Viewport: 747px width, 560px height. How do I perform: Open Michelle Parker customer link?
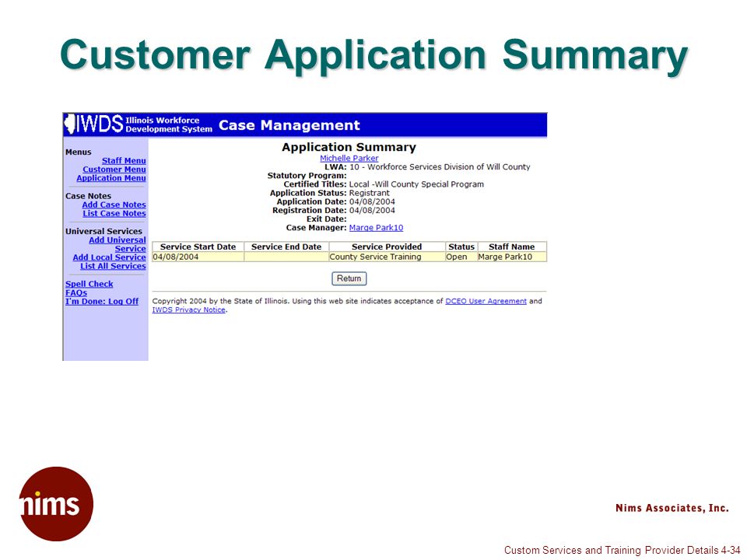point(349,158)
